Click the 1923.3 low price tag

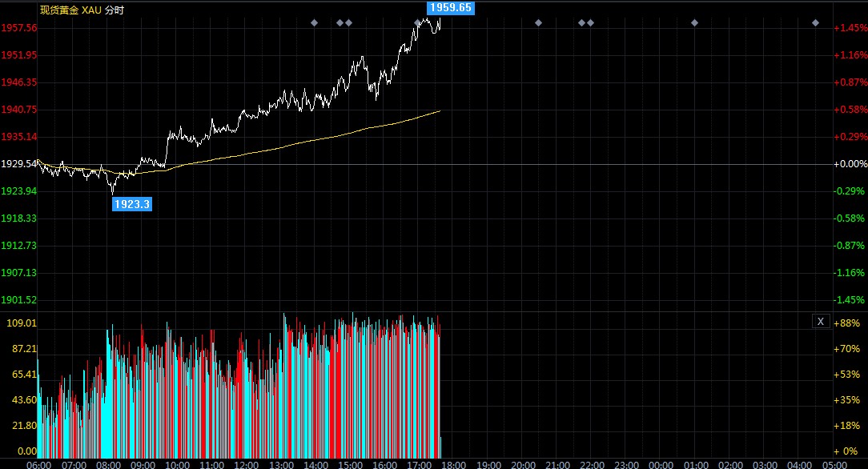[x=132, y=204]
